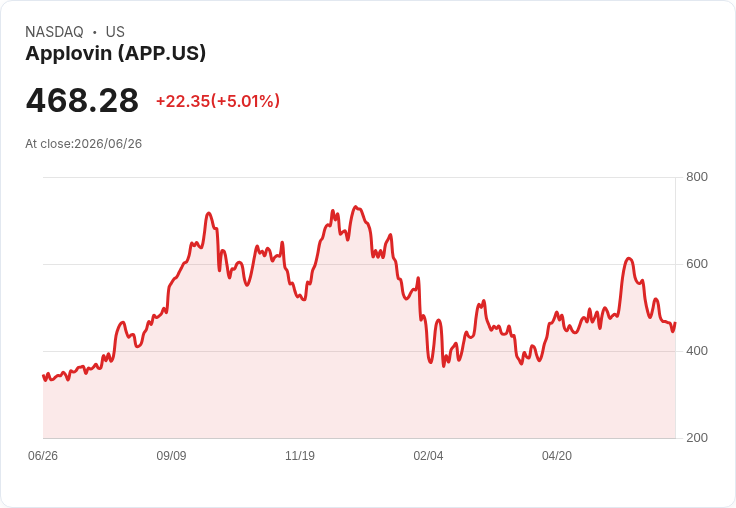
Task: Click the +22.35(+5.01%) price change text
Action: 218,101
